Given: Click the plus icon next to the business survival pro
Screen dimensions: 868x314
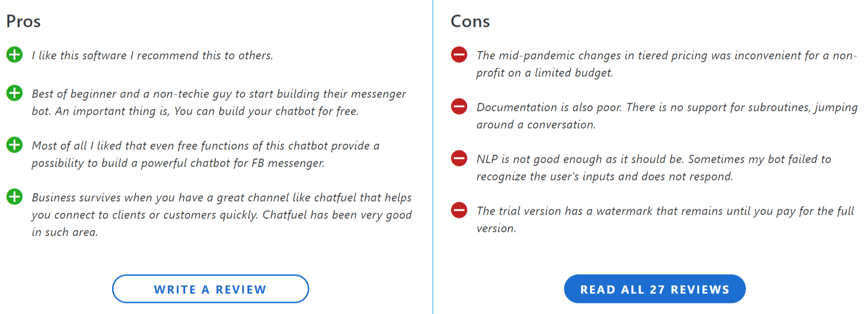Looking at the screenshot, I should (x=13, y=197).
